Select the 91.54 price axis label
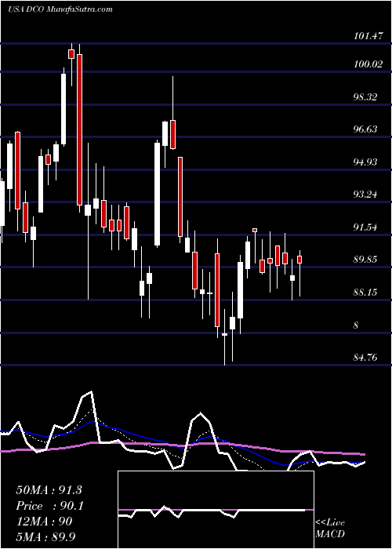This screenshot has height=549, width=392. pos(365,227)
